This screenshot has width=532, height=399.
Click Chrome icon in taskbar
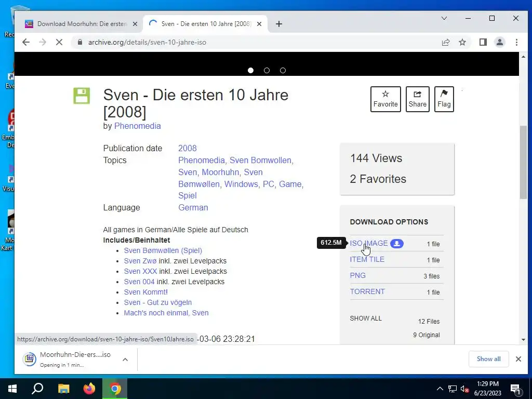pos(115,389)
